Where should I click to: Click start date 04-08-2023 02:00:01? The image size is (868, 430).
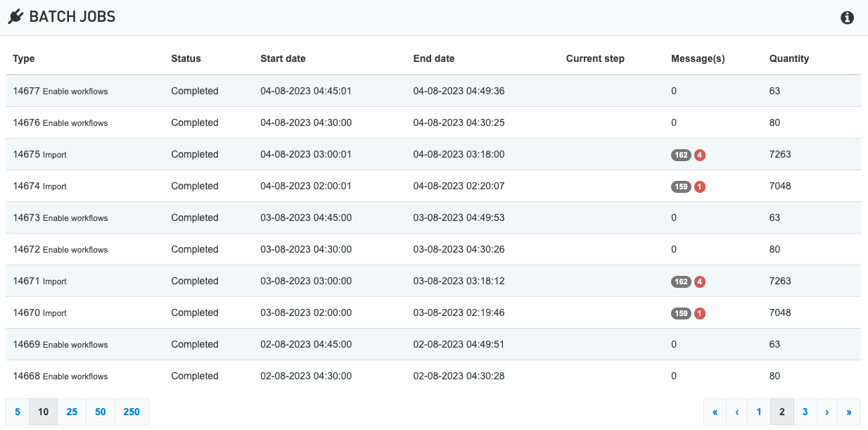pyautogui.click(x=306, y=186)
